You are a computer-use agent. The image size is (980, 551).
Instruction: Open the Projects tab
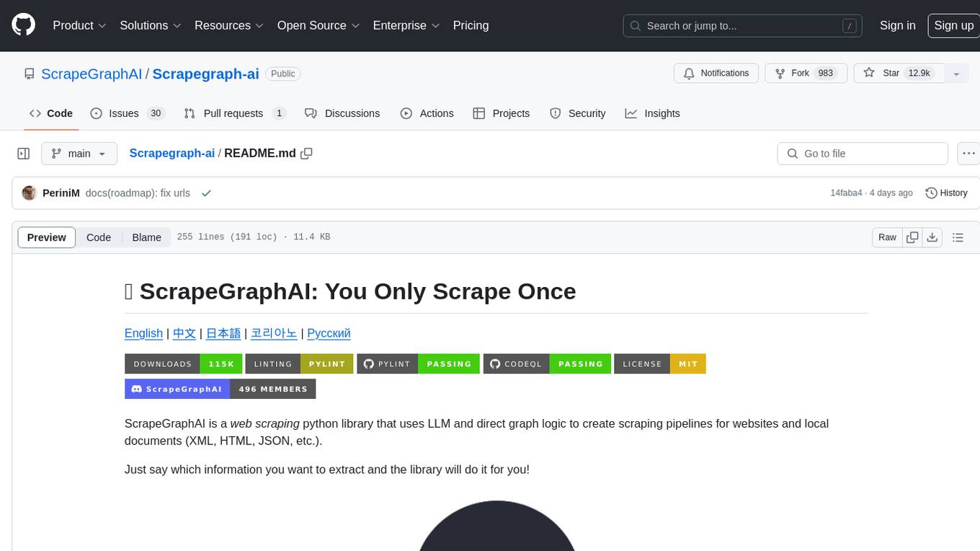[x=502, y=113]
